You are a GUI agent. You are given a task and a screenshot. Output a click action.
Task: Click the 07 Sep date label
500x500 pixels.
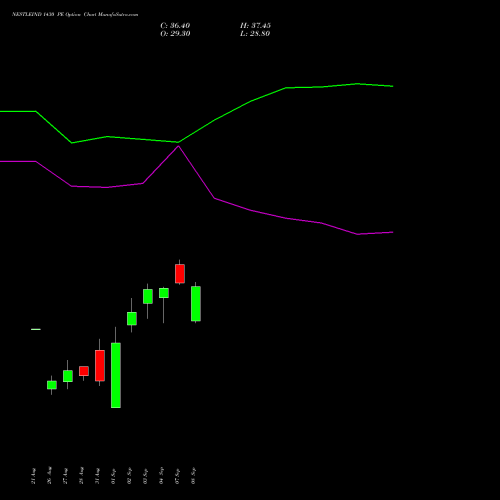click(x=177, y=476)
